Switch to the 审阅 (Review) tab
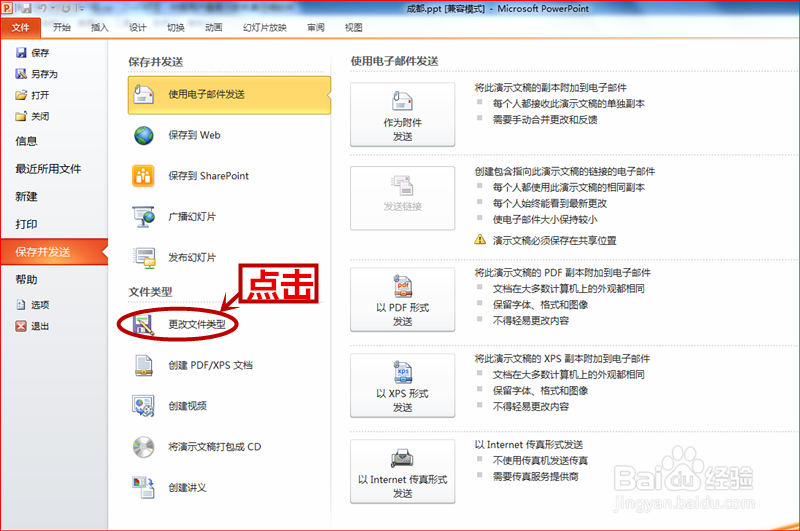Image resolution: width=800 pixels, height=531 pixels. tap(316, 28)
